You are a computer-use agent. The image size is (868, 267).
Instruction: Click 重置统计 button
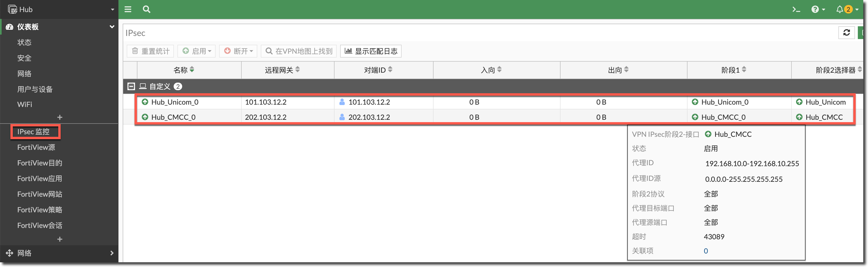(x=150, y=51)
